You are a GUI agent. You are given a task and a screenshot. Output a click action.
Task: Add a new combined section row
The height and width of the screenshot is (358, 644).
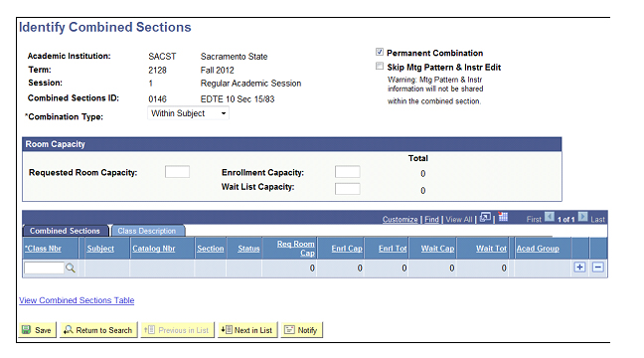pos(579,268)
